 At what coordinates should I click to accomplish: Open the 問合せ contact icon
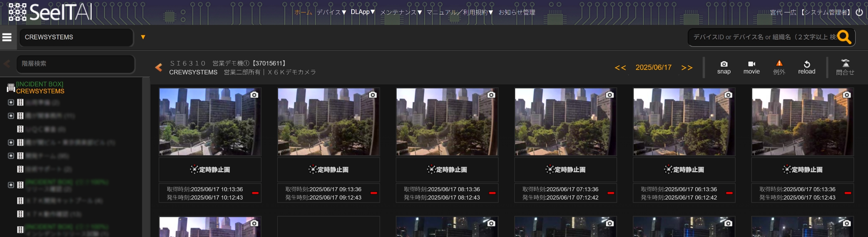(845, 63)
